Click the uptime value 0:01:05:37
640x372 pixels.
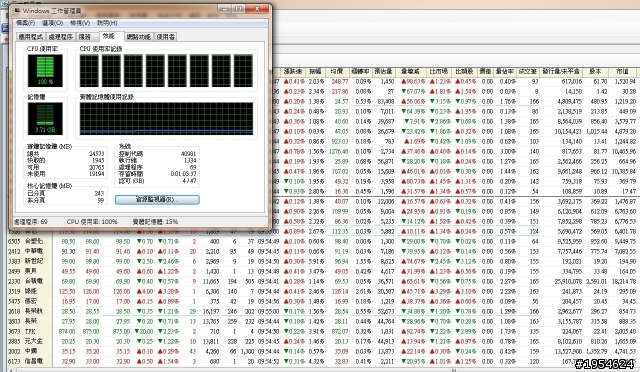coord(183,174)
